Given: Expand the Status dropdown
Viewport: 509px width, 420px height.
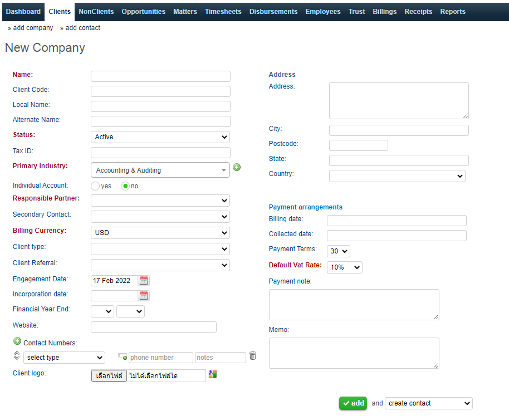Looking at the screenshot, I should click(160, 137).
